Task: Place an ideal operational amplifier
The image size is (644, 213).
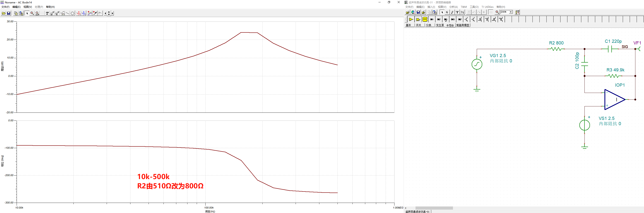Action: tap(411, 19)
